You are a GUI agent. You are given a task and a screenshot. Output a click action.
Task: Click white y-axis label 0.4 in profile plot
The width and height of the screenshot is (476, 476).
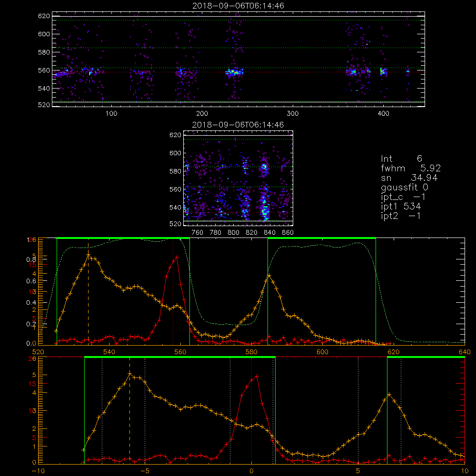(31, 302)
